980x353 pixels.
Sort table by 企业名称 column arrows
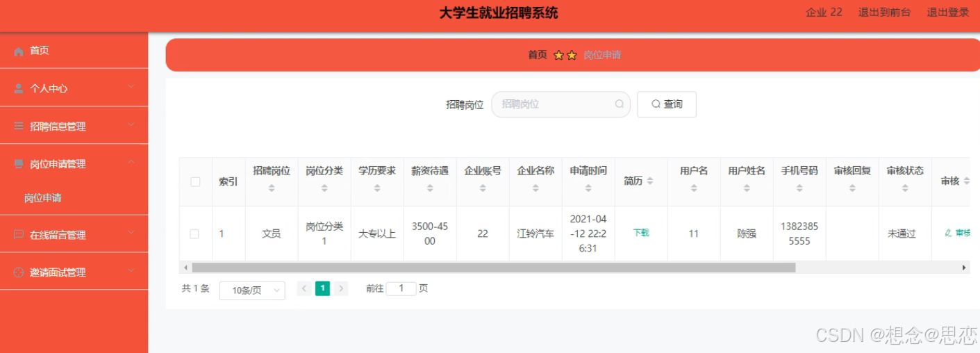(x=535, y=188)
